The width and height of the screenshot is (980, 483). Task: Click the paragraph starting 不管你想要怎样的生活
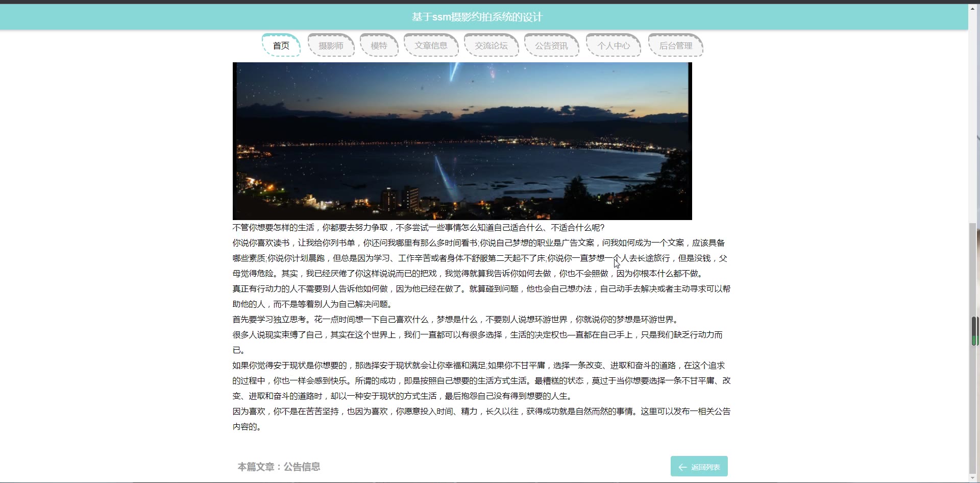[x=419, y=228]
